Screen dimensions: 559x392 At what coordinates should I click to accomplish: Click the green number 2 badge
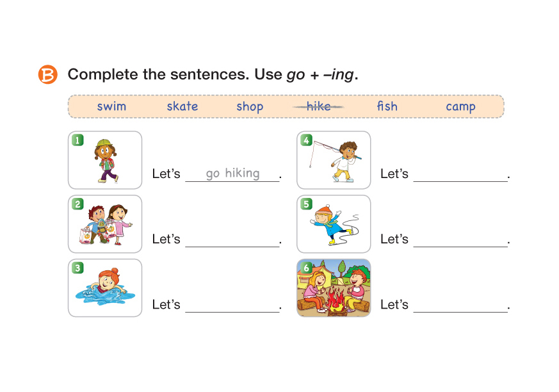[77, 204]
